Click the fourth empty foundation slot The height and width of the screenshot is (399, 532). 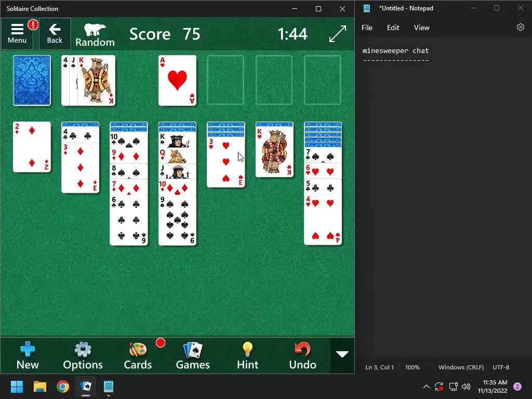(x=323, y=81)
